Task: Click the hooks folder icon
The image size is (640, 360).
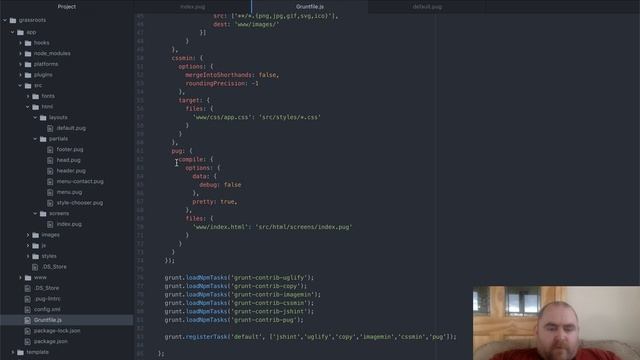Action: tap(28, 43)
